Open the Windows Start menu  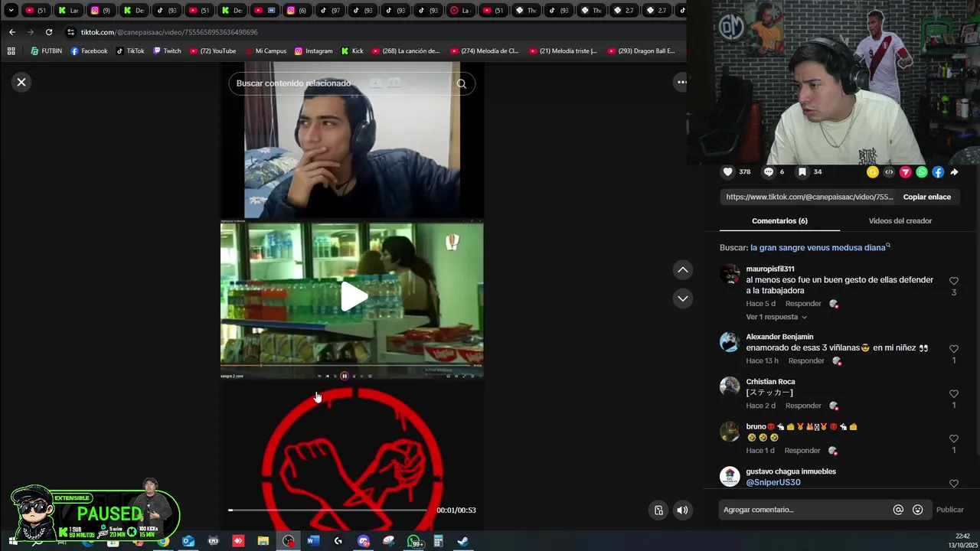click(12, 541)
